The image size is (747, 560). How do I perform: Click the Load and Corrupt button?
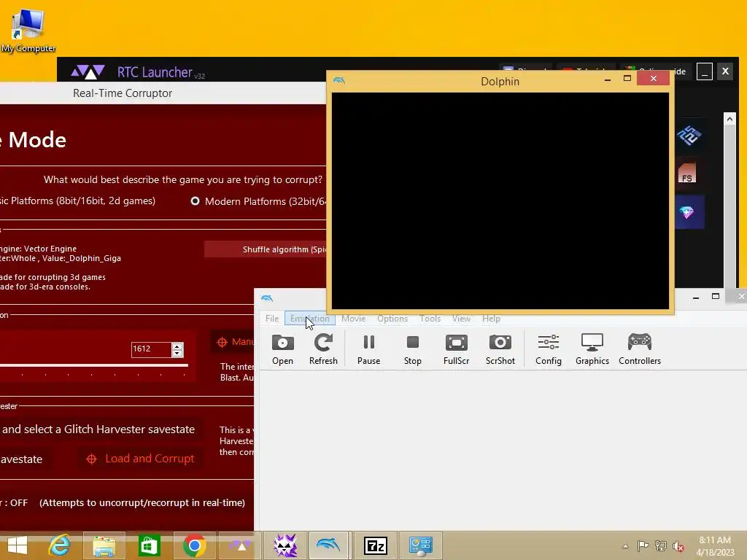click(140, 459)
